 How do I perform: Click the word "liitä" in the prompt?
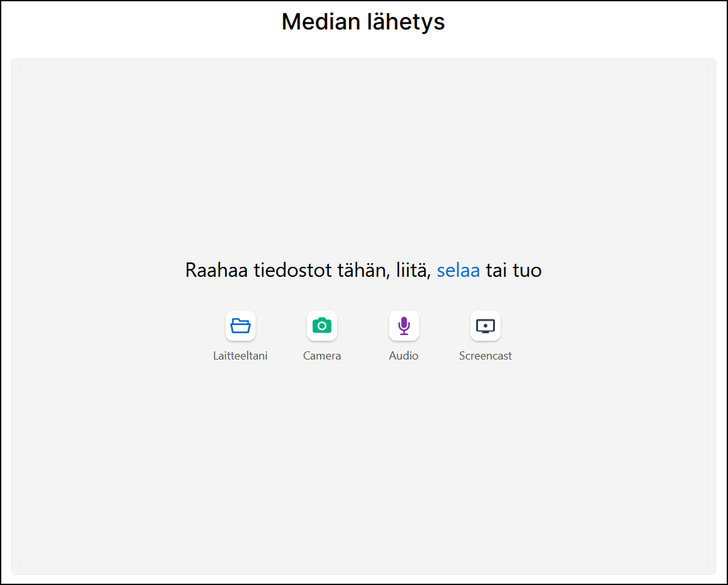tap(413, 271)
